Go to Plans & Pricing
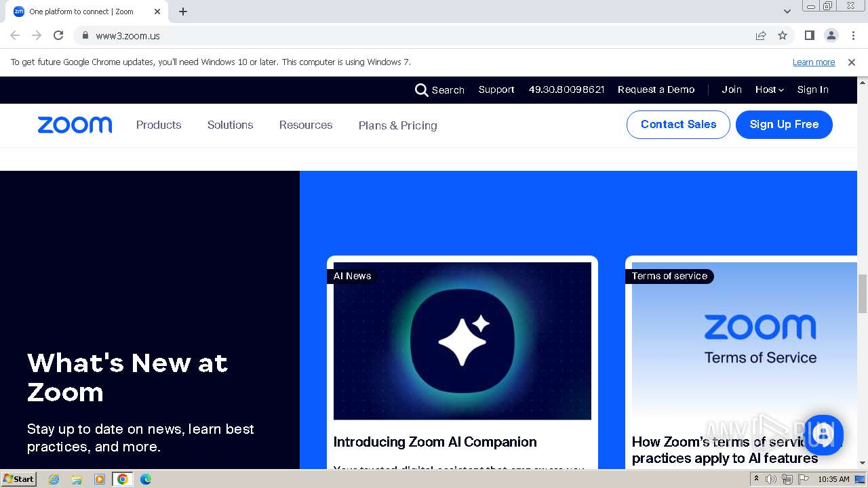 (398, 125)
